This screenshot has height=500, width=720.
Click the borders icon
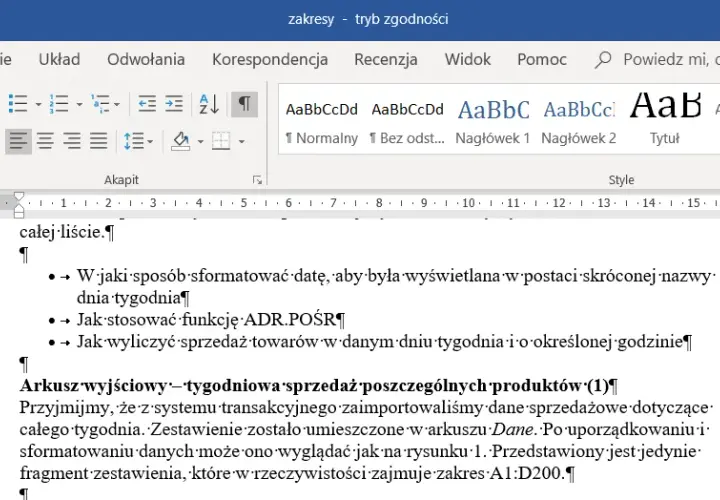click(x=221, y=141)
